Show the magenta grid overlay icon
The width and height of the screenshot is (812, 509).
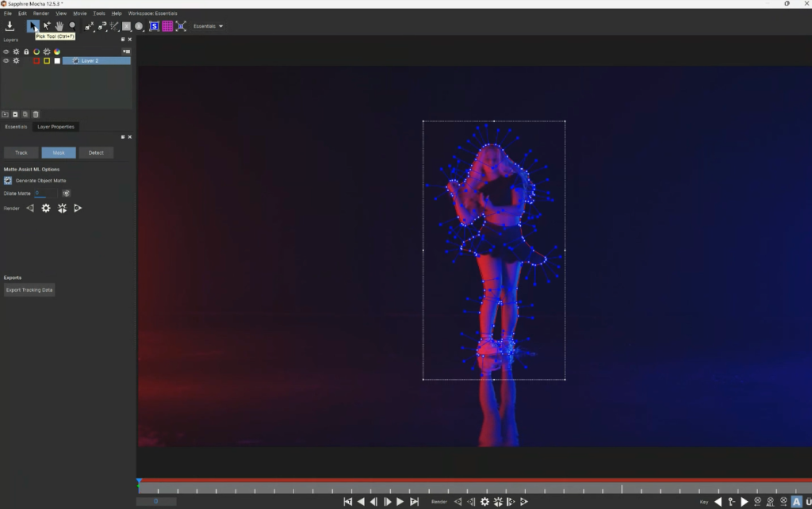click(x=167, y=26)
